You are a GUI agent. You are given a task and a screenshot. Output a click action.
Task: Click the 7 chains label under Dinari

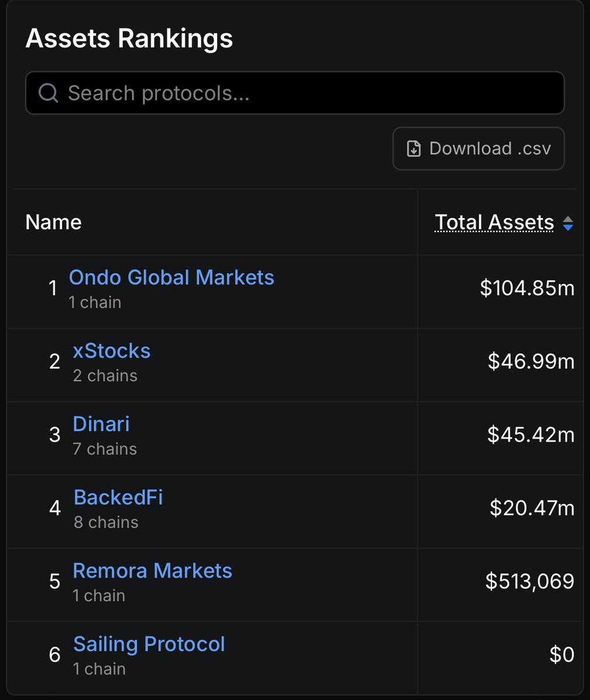click(x=105, y=449)
